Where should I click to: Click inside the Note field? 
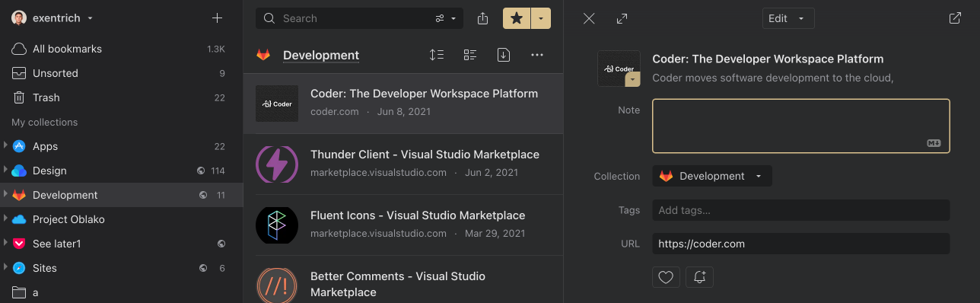(x=801, y=126)
